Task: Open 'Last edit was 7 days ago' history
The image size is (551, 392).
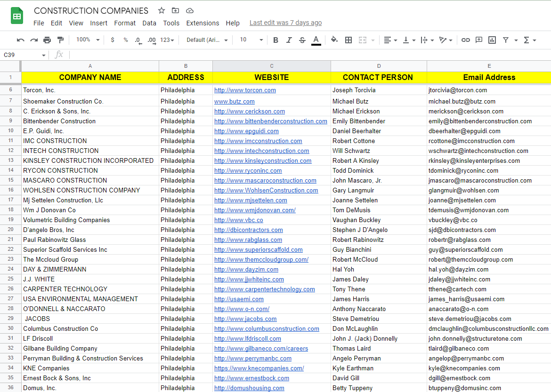Action: pyautogui.click(x=285, y=23)
